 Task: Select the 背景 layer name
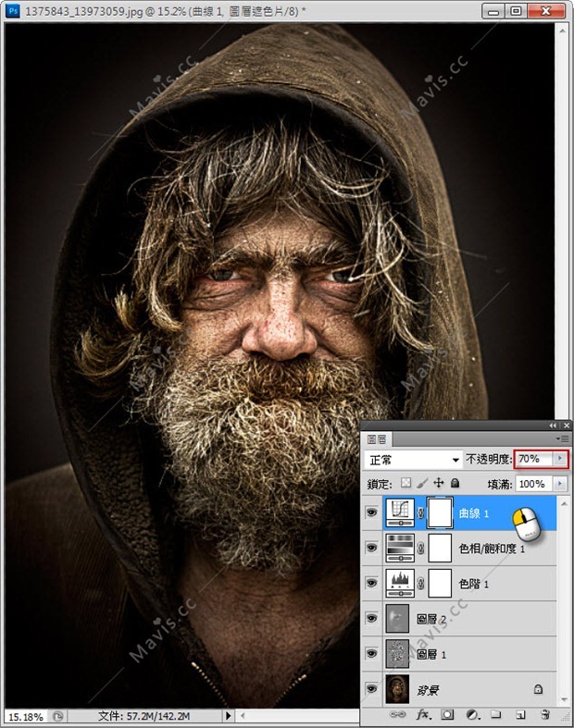point(428,690)
